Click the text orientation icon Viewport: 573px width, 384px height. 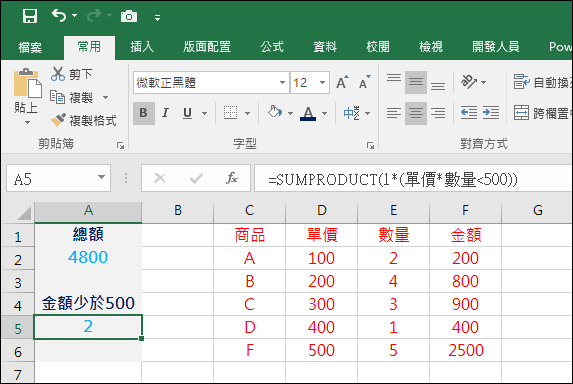(x=469, y=82)
